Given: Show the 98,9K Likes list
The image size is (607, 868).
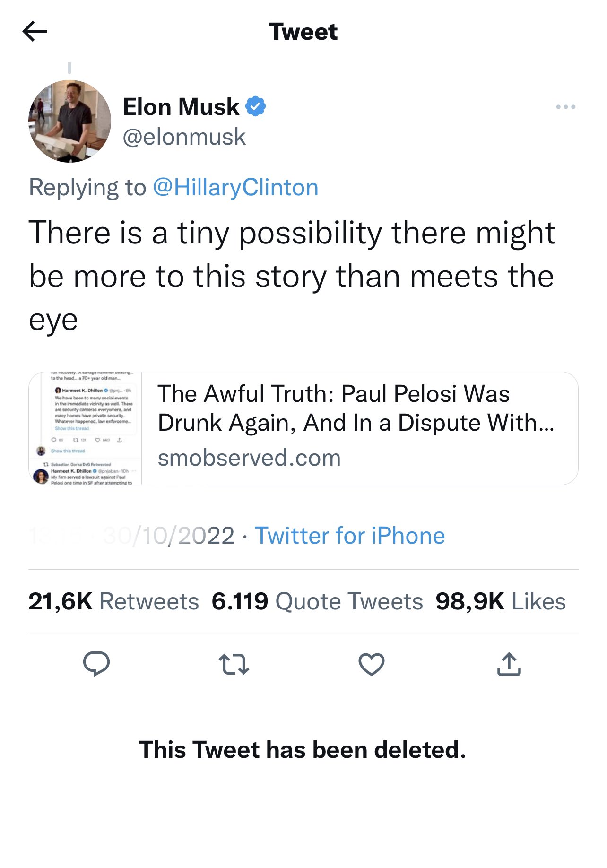Looking at the screenshot, I should [500, 601].
